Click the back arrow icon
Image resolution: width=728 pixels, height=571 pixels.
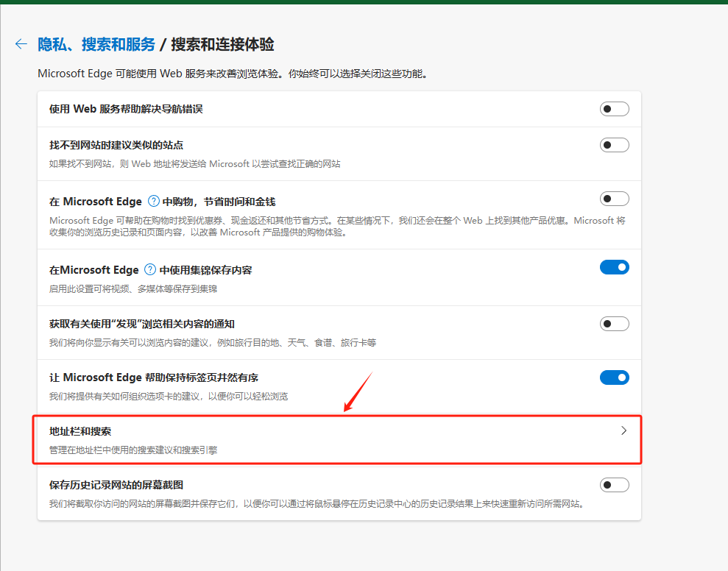pyautogui.click(x=21, y=44)
